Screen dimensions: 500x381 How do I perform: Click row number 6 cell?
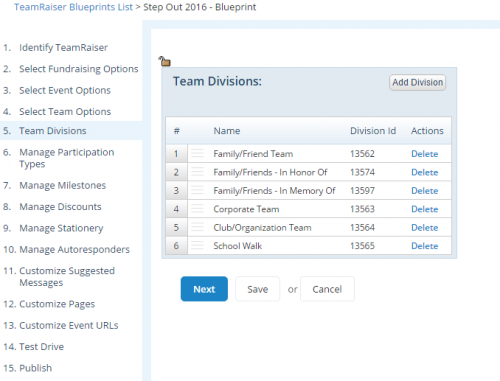point(176,246)
